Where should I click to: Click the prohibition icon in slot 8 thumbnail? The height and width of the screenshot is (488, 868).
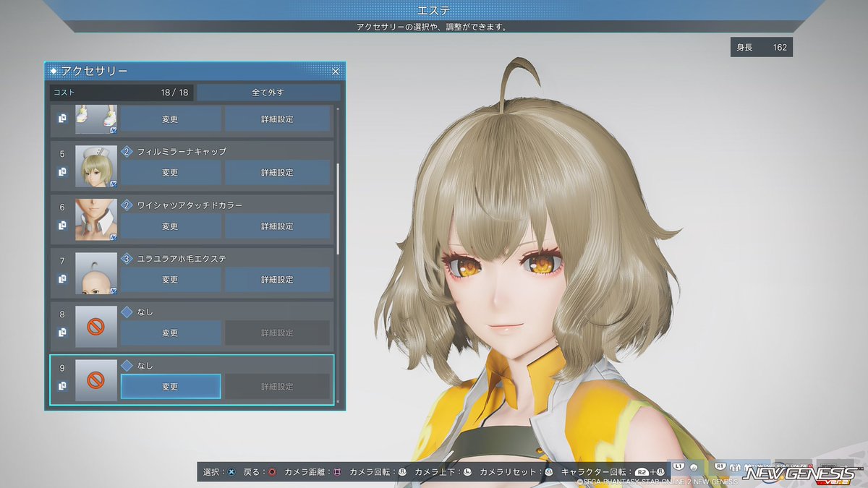(x=96, y=327)
